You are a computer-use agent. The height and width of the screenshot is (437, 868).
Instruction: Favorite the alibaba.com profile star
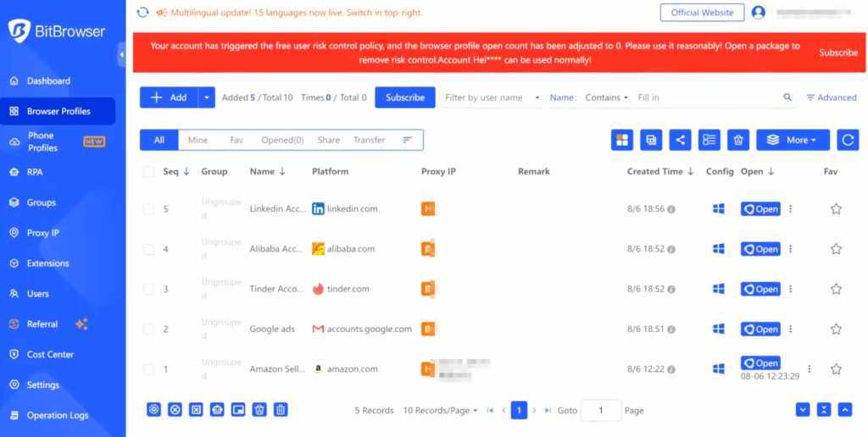coord(836,249)
